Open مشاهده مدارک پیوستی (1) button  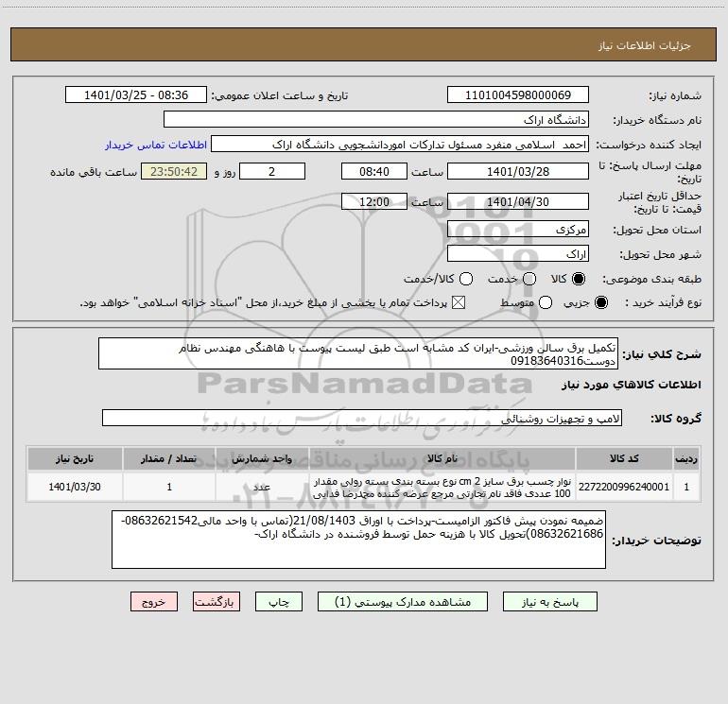pos(403,602)
